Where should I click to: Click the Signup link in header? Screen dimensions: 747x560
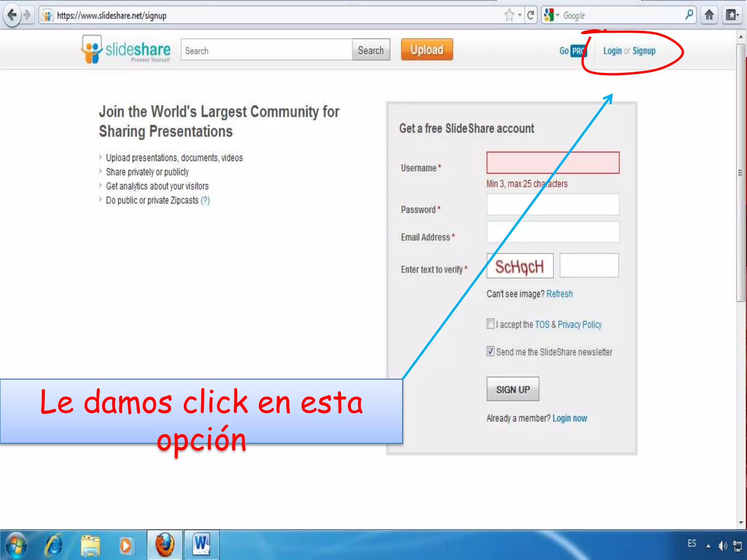644,51
